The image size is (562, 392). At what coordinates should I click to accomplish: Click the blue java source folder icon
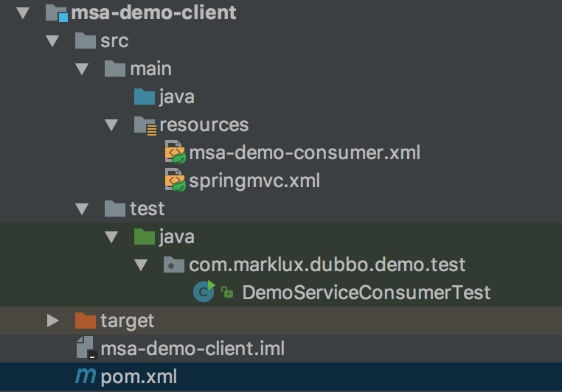[x=145, y=96]
